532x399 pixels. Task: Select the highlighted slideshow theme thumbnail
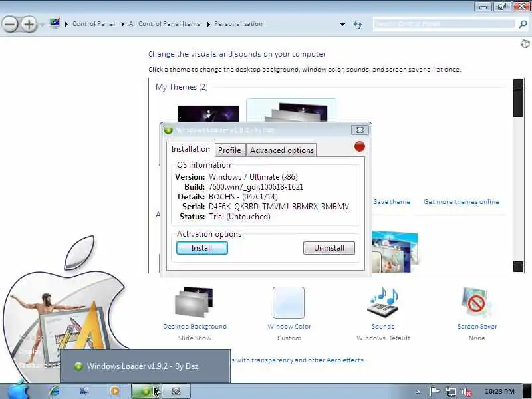click(x=291, y=111)
